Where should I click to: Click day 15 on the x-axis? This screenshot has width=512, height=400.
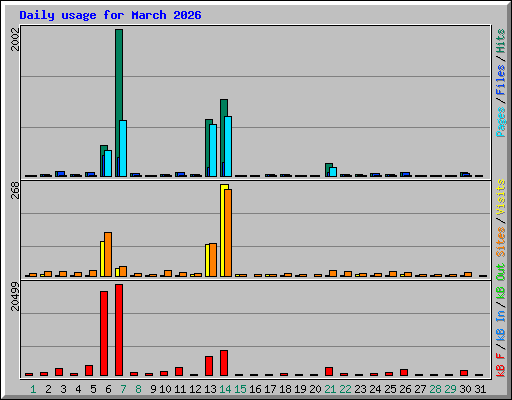click(x=240, y=389)
